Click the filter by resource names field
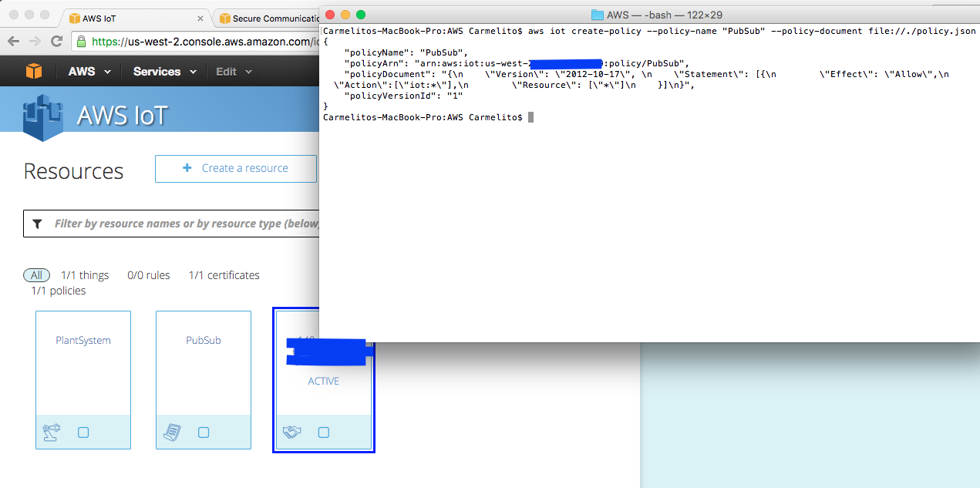The width and height of the screenshot is (980, 488). click(x=171, y=224)
